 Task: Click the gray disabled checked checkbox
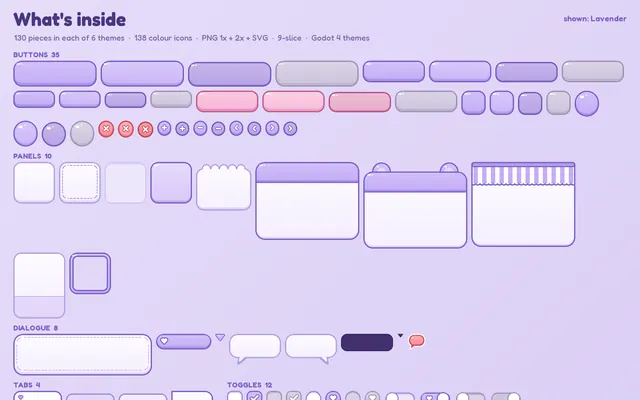[x=293, y=396]
